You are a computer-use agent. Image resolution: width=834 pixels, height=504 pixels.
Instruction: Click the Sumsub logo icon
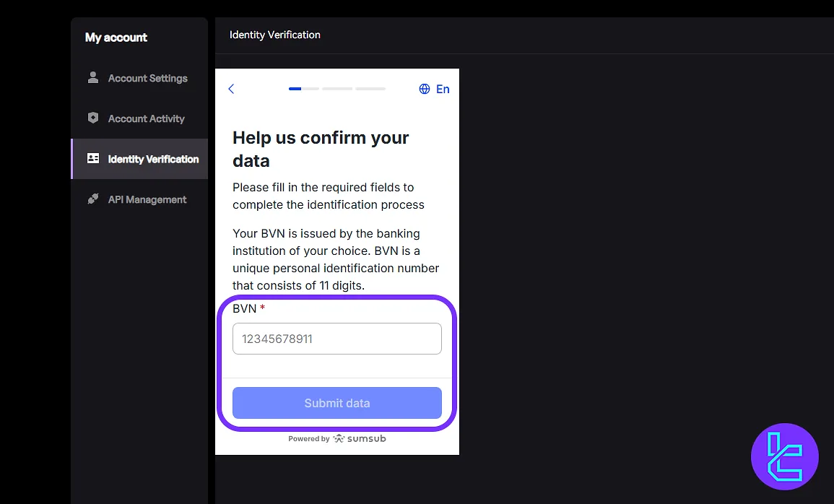pyautogui.click(x=339, y=438)
